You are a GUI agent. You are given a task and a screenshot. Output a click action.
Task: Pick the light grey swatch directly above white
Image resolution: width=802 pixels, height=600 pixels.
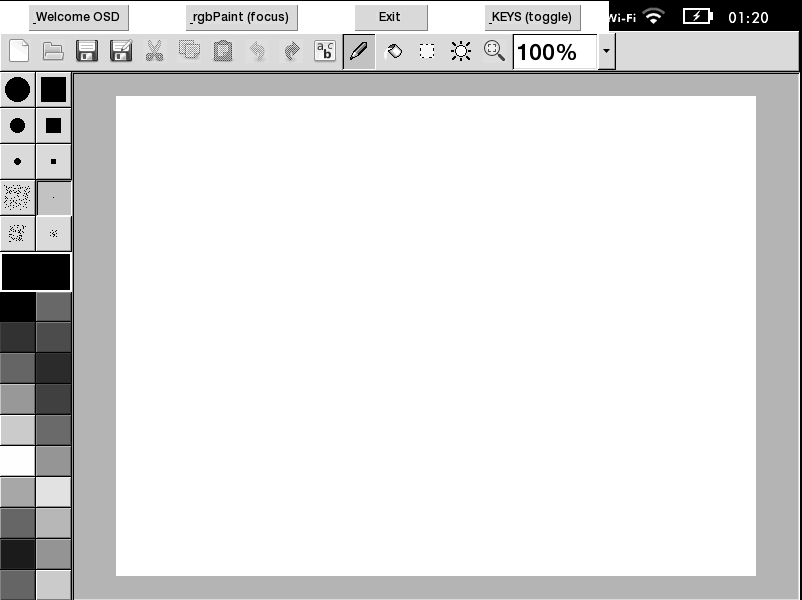pos(17,430)
